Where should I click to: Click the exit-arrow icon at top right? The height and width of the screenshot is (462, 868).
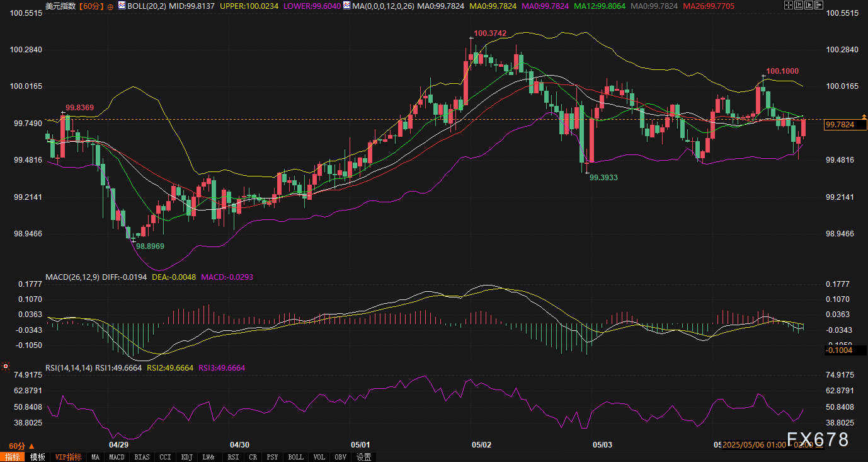[819, 5]
